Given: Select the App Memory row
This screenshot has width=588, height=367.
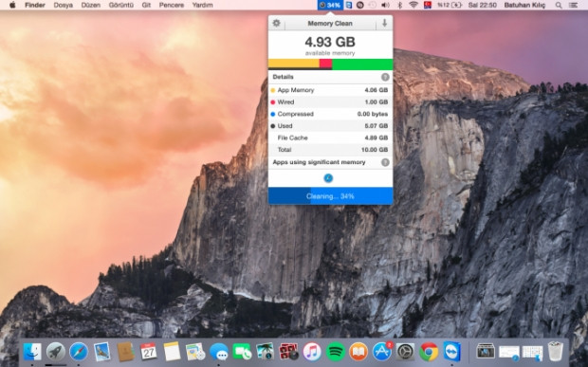Looking at the screenshot, I should coord(330,90).
